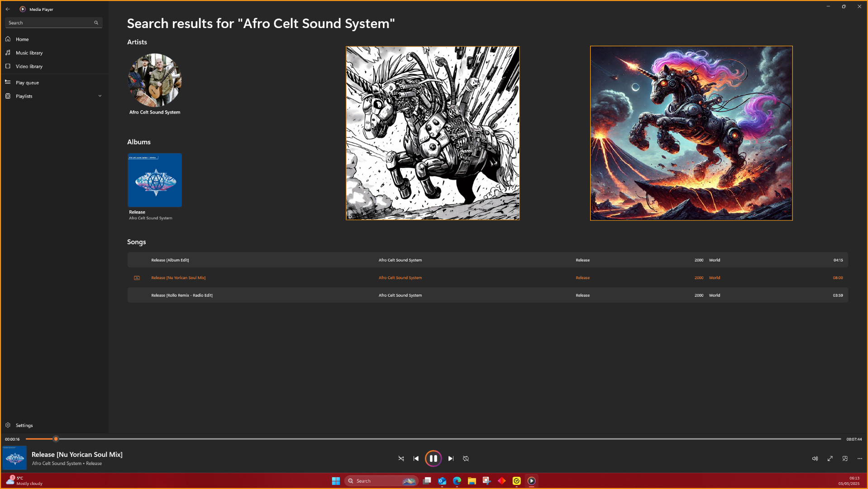Image resolution: width=868 pixels, height=489 pixels.
Task: Click in the Media Player search box
Action: tap(50, 23)
